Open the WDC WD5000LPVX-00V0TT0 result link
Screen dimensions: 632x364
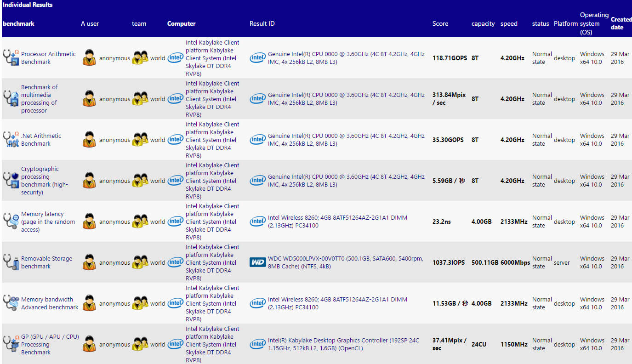coord(345,262)
